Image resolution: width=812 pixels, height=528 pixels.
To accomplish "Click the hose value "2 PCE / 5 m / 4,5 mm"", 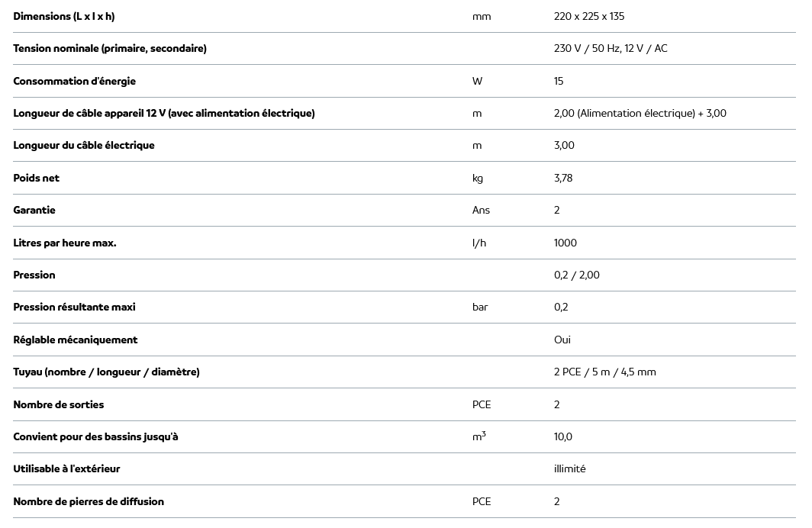I will coord(605,372).
